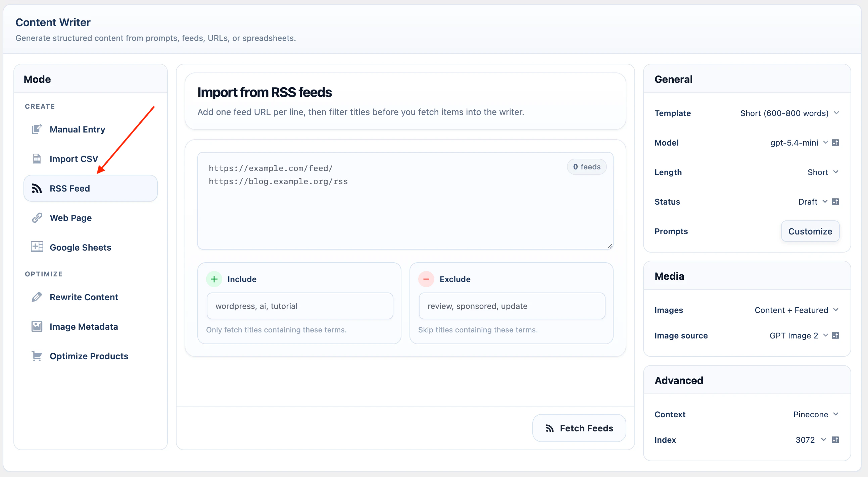Switch to Manual Entry mode
This screenshot has height=477, width=868.
(x=90, y=129)
